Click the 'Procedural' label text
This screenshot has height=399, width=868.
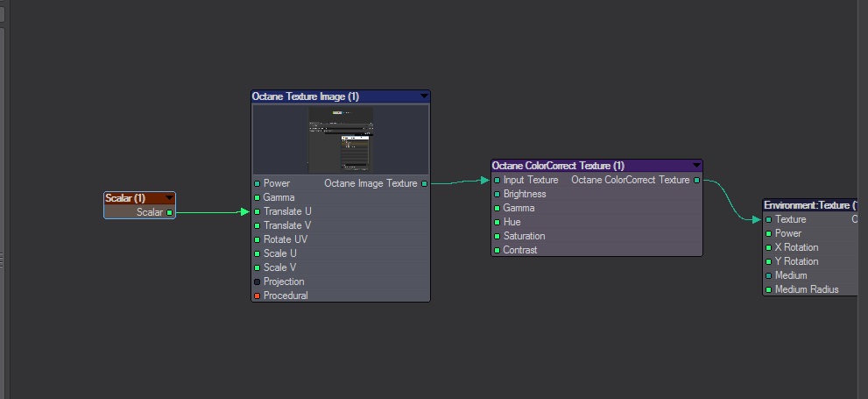point(286,296)
